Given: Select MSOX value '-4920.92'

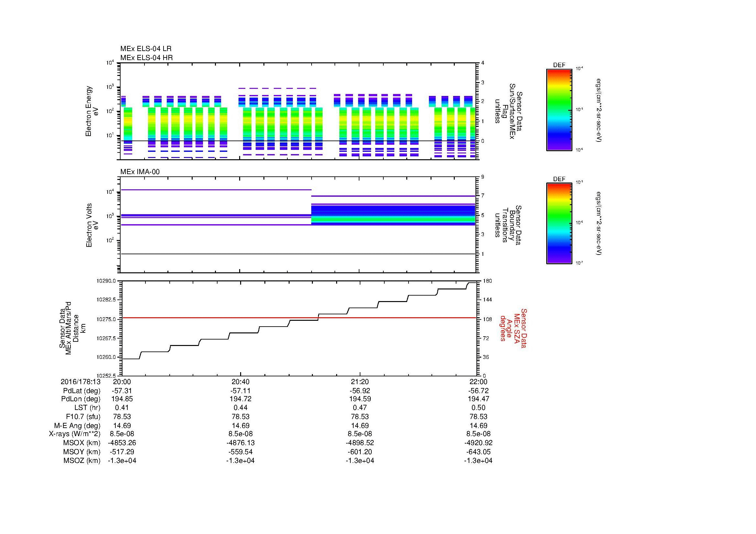Looking at the screenshot, I should pos(478,443).
